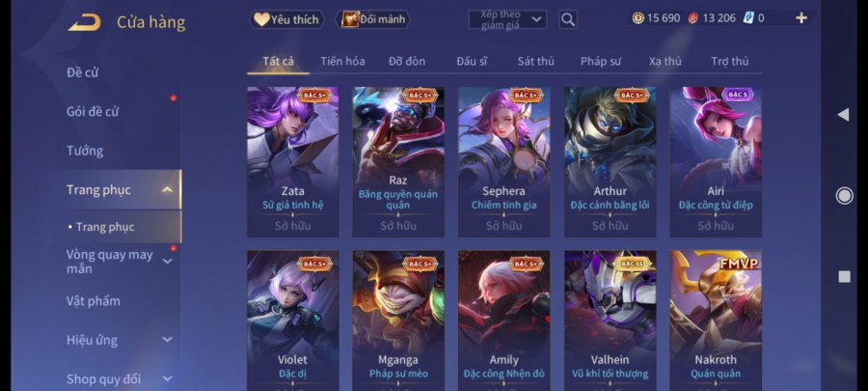Click the red gem currency icon

click(692, 18)
